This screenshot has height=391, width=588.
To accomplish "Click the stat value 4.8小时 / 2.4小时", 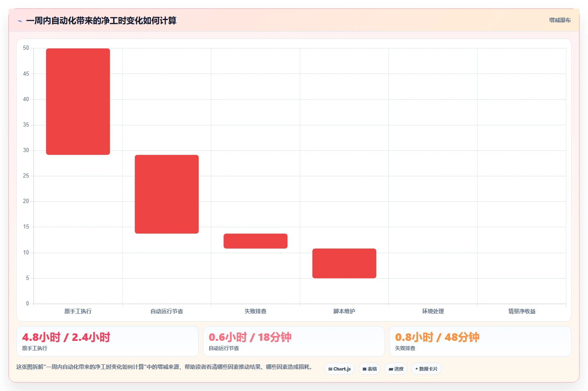I will click(66, 337).
